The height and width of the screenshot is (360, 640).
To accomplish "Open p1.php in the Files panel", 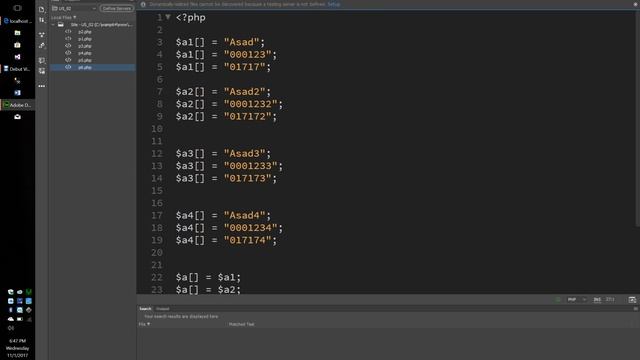I will point(84,39).
